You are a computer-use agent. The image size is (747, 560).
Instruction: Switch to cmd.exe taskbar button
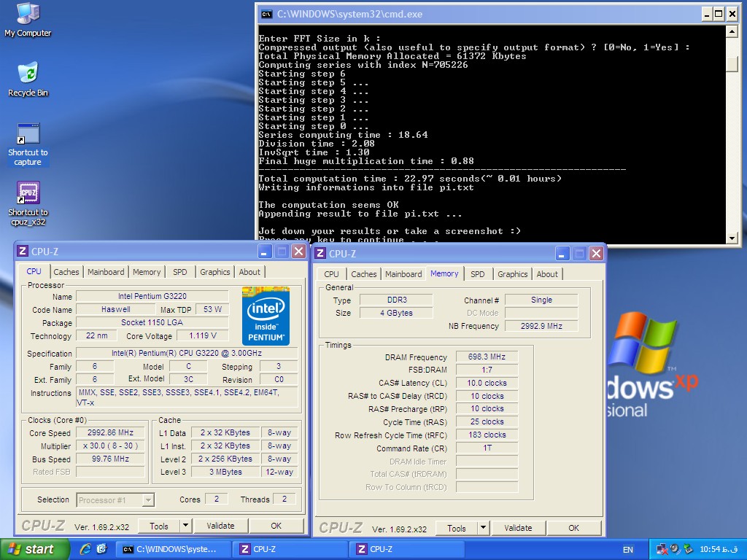pos(174,550)
